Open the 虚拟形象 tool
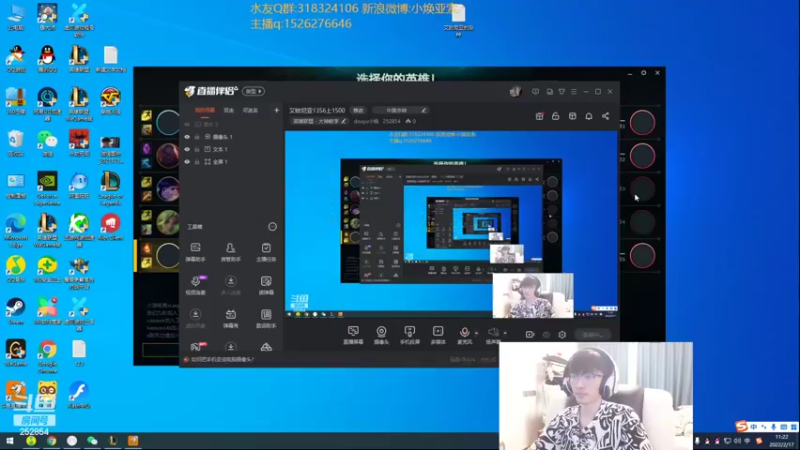 coord(195,318)
